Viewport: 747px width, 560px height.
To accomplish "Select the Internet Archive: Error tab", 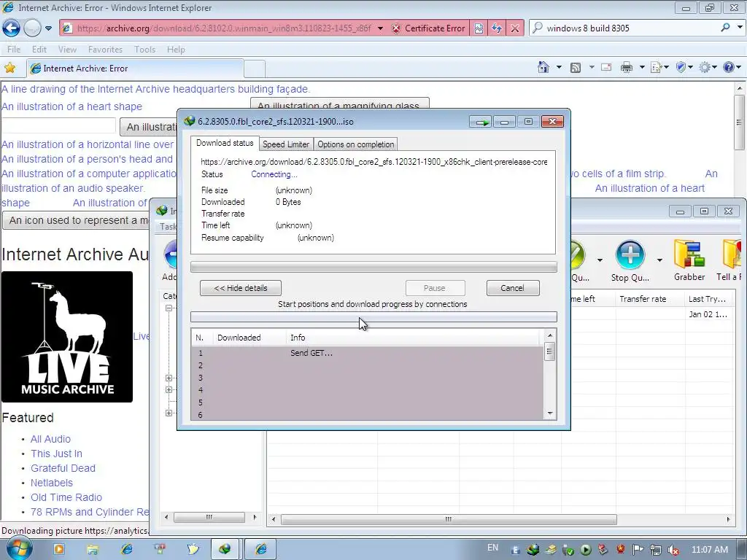I will click(135, 69).
